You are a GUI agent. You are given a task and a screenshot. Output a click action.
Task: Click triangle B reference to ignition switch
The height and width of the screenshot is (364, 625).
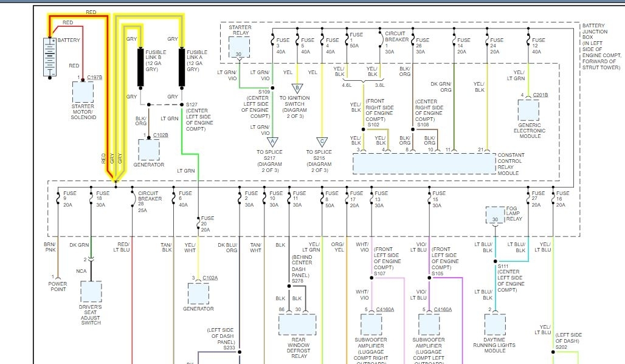297,88
